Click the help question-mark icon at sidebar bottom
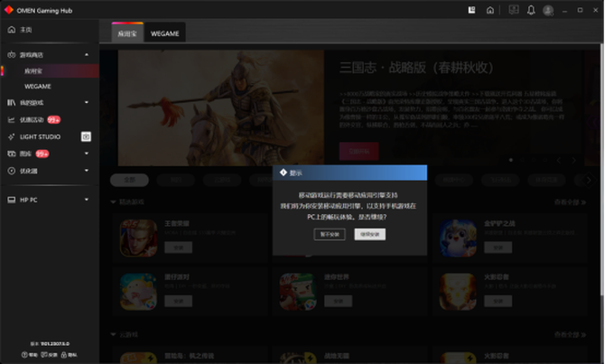 click(24, 355)
